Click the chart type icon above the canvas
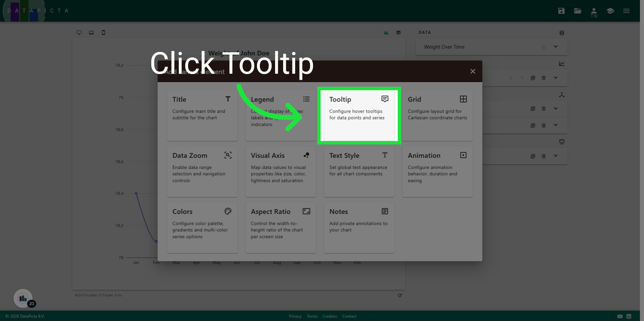Viewport: 644px width, 321px height. pos(386,33)
